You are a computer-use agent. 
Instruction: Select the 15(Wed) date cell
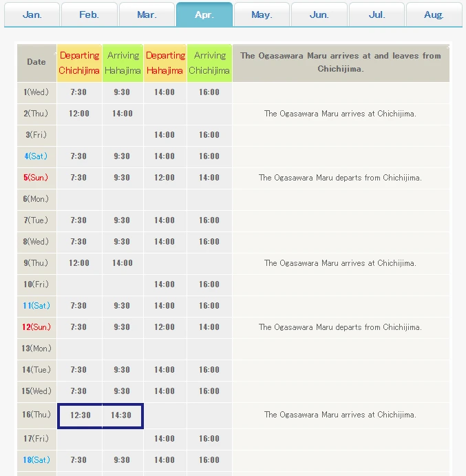36,391
